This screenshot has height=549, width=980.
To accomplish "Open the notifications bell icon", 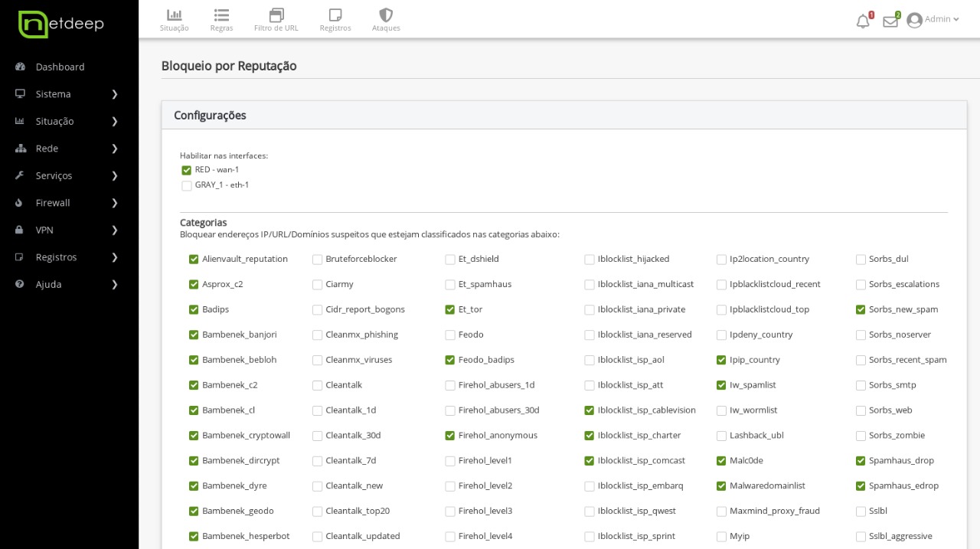I will (863, 21).
